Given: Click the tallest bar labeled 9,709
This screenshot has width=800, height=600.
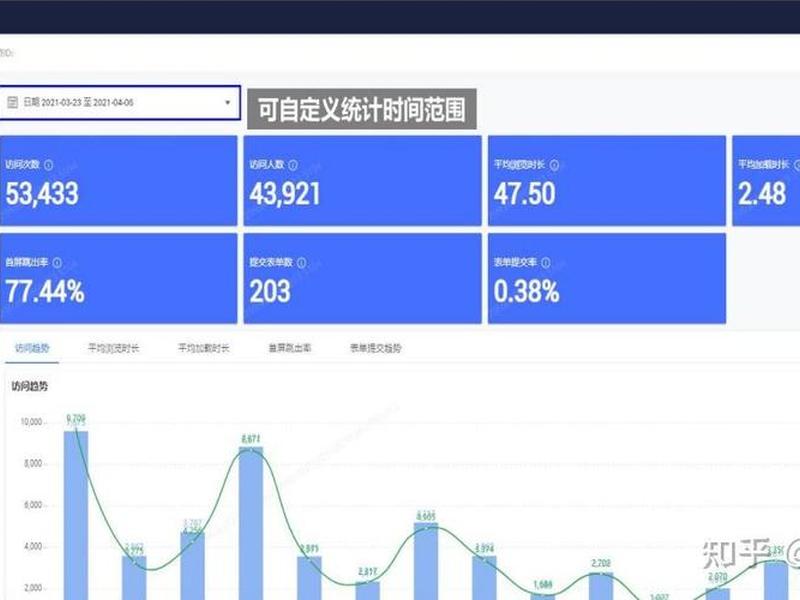Looking at the screenshot, I should (x=76, y=515).
